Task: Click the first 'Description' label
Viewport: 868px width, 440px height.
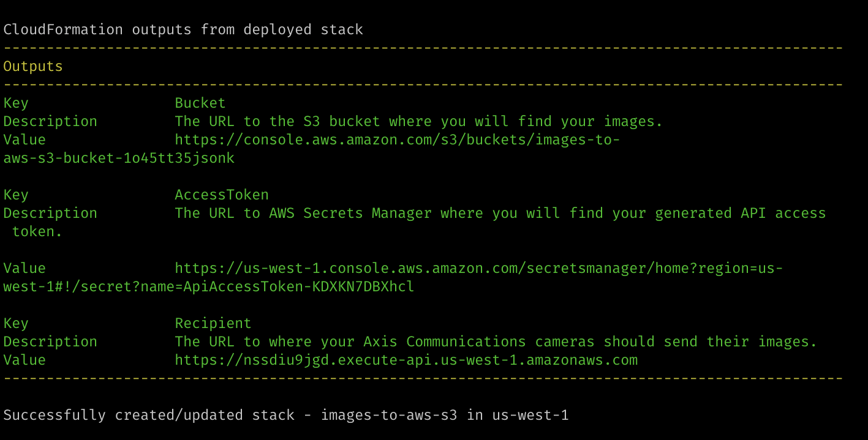Action: click(50, 122)
